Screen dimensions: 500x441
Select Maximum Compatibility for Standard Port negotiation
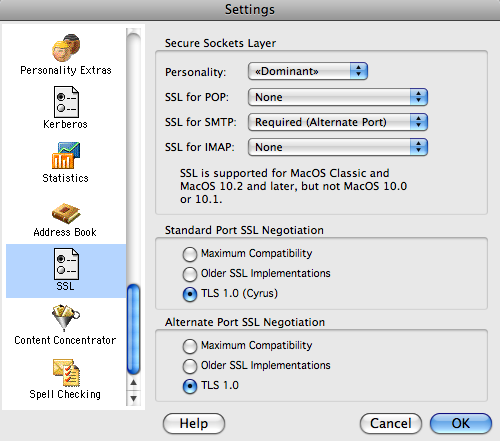tap(190, 254)
